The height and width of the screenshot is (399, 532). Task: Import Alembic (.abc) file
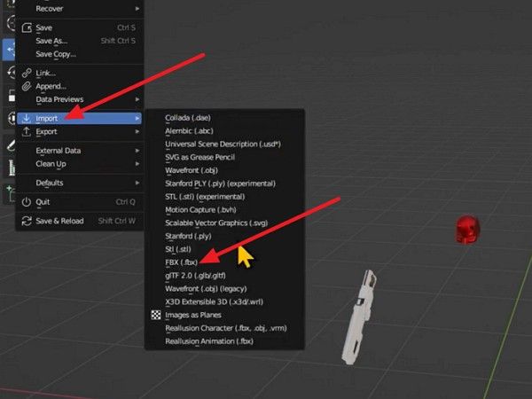tap(224, 131)
